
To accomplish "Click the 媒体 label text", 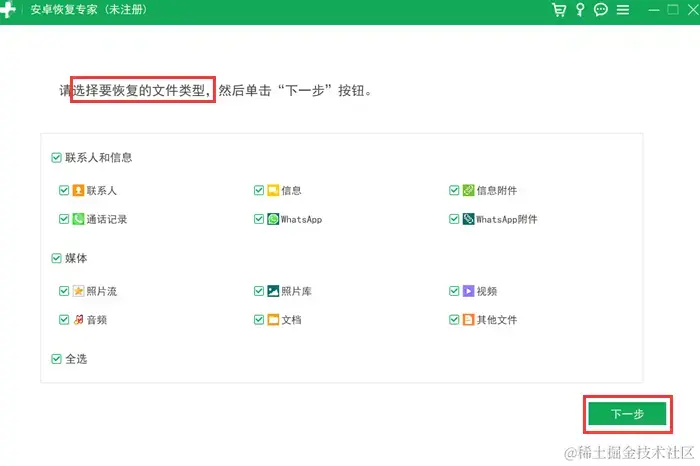I will [x=76, y=258].
